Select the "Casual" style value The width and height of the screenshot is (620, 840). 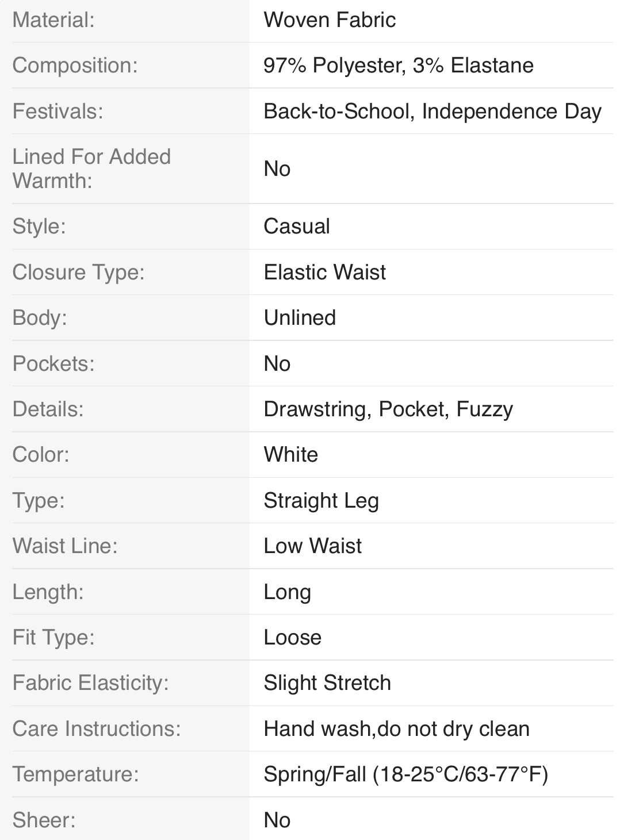pos(297,227)
